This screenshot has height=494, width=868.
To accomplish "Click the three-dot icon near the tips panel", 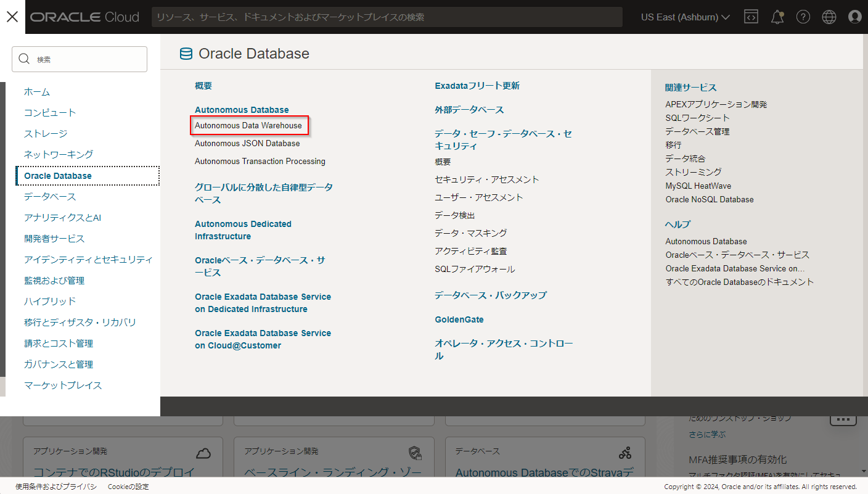I will pos(843,419).
